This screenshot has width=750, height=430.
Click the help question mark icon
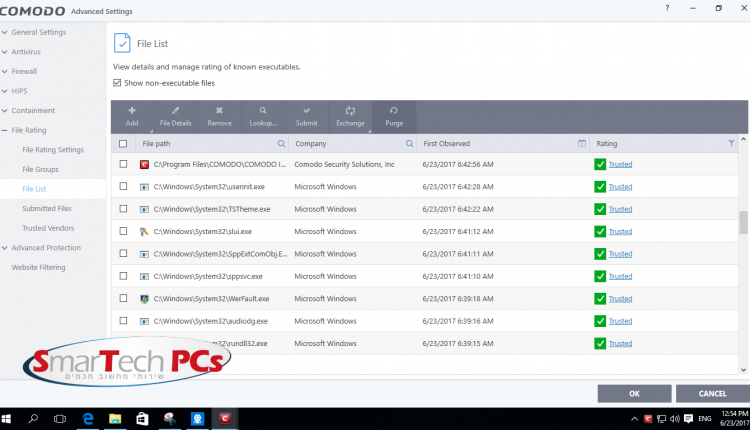pyautogui.click(x=667, y=8)
